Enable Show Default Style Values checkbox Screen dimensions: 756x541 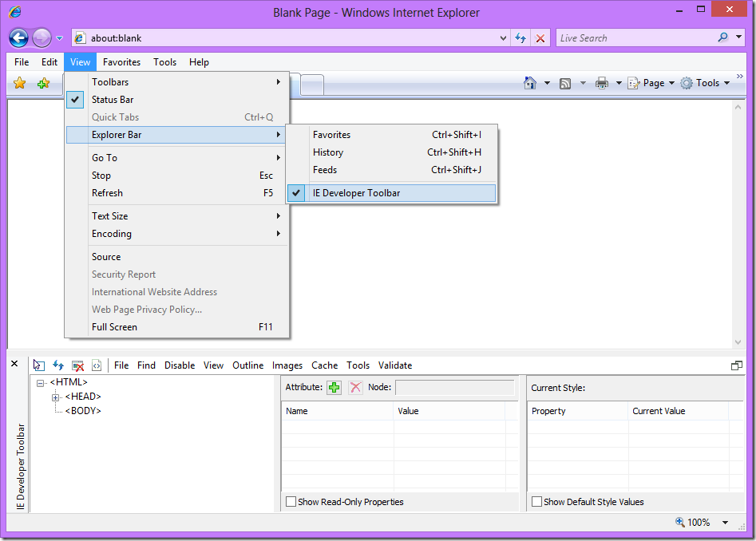point(536,501)
